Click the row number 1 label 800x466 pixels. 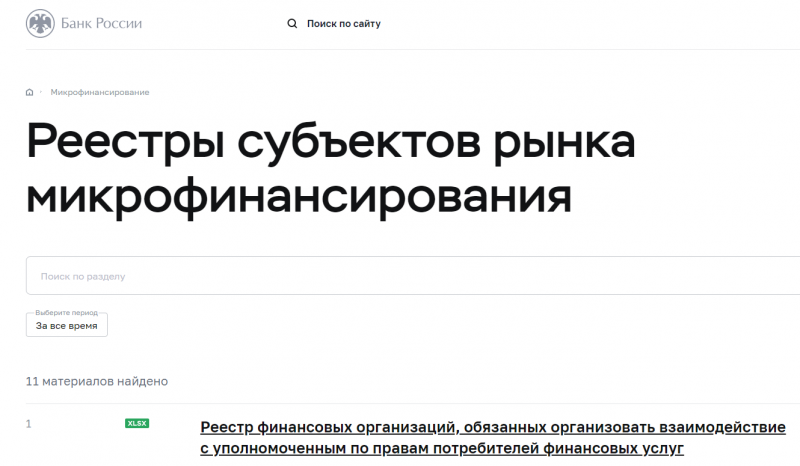click(29, 424)
